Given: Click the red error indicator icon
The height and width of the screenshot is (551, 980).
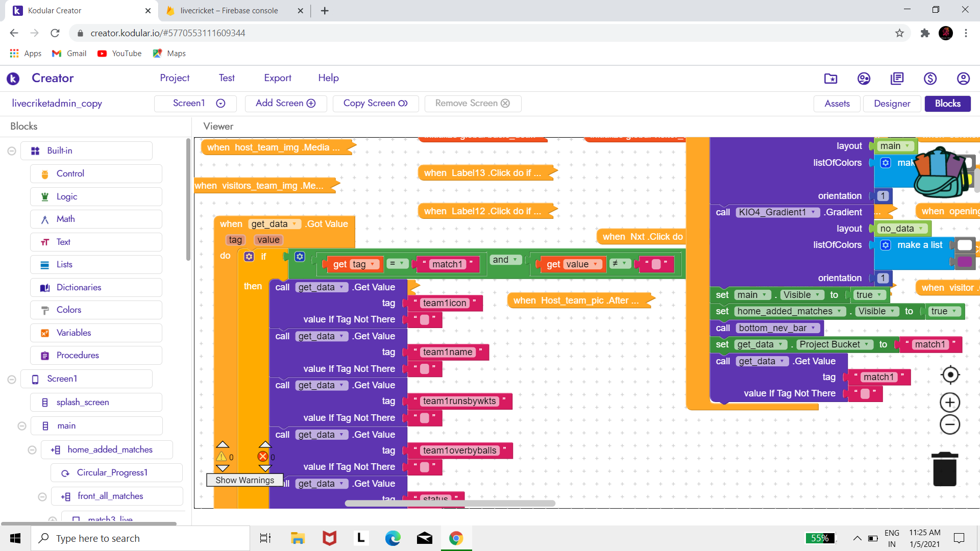Looking at the screenshot, I should click(263, 457).
